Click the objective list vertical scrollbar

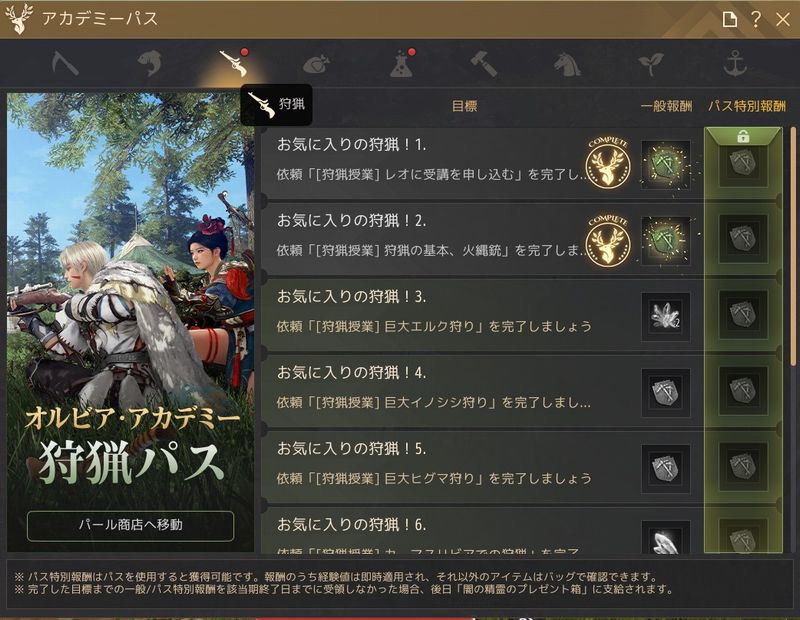(793, 246)
